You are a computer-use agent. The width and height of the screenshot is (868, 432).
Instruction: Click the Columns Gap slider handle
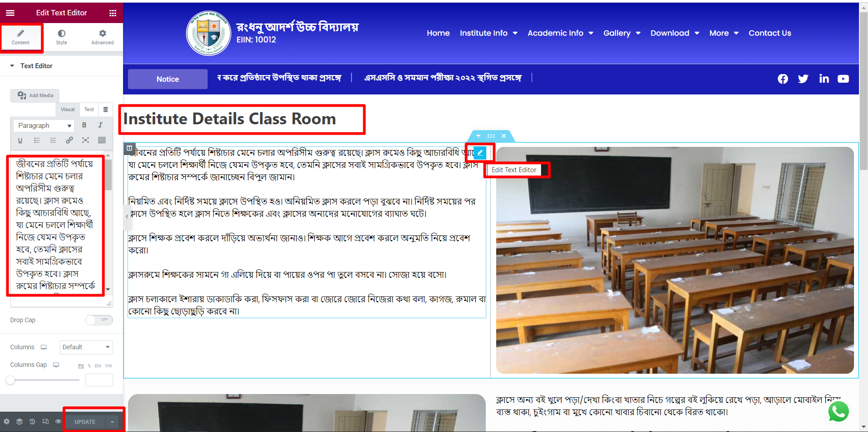(x=10, y=380)
